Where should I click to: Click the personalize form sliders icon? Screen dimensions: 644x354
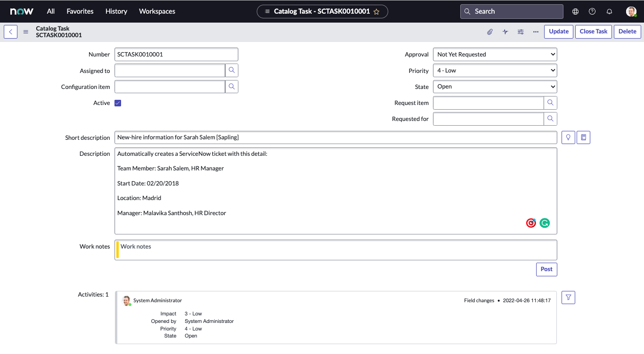pyautogui.click(x=521, y=32)
